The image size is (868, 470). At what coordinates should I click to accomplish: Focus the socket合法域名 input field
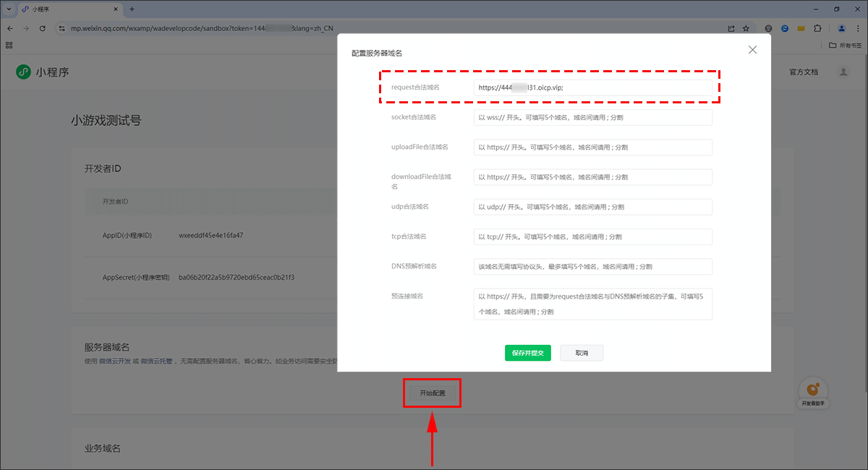(593, 117)
